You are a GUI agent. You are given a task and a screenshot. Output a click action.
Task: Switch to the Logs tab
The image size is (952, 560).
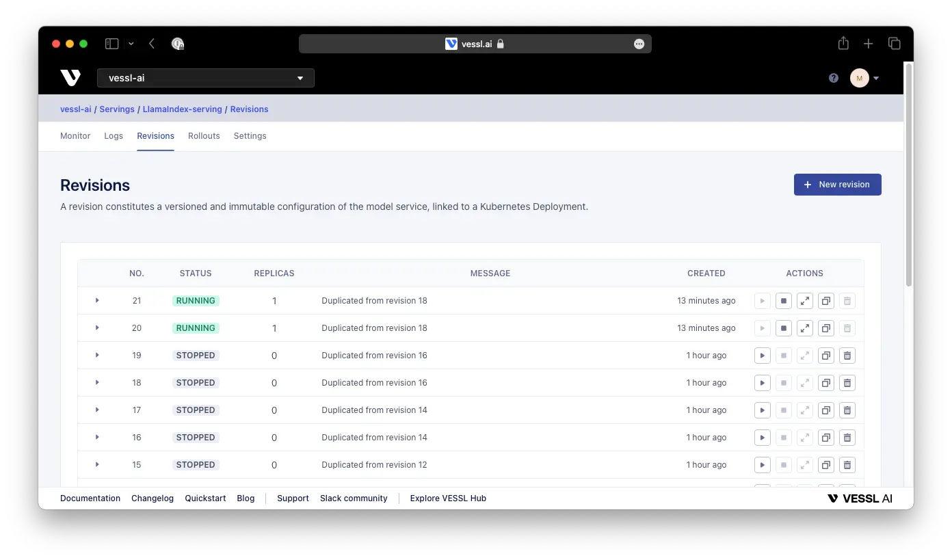click(x=114, y=136)
